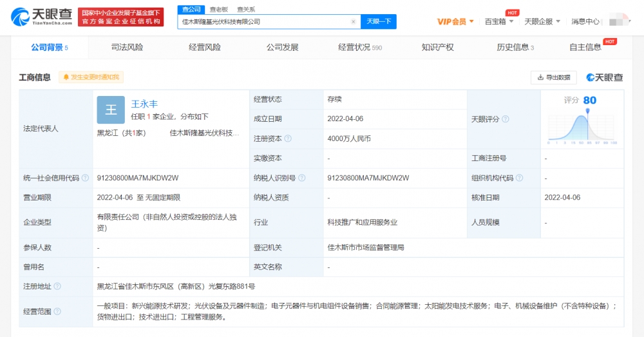Open the 经营风险 tab
This screenshot has height=337, width=644.
point(205,47)
